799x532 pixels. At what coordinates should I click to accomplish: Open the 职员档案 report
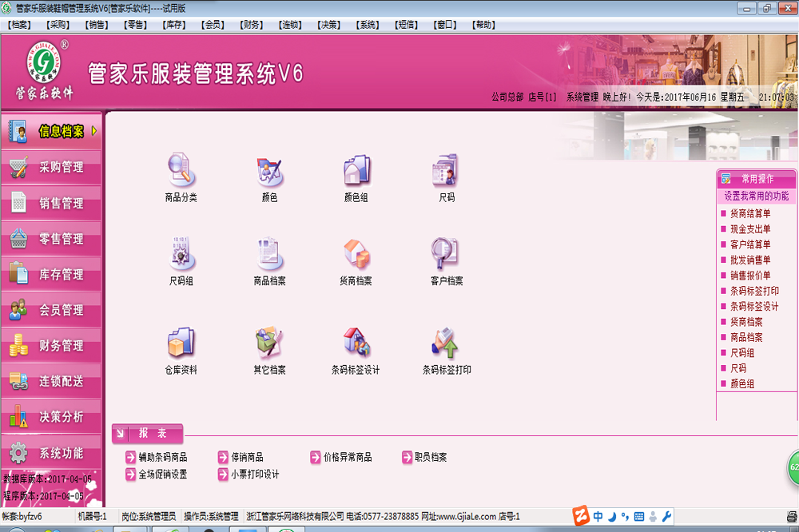[x=424, y=457]
